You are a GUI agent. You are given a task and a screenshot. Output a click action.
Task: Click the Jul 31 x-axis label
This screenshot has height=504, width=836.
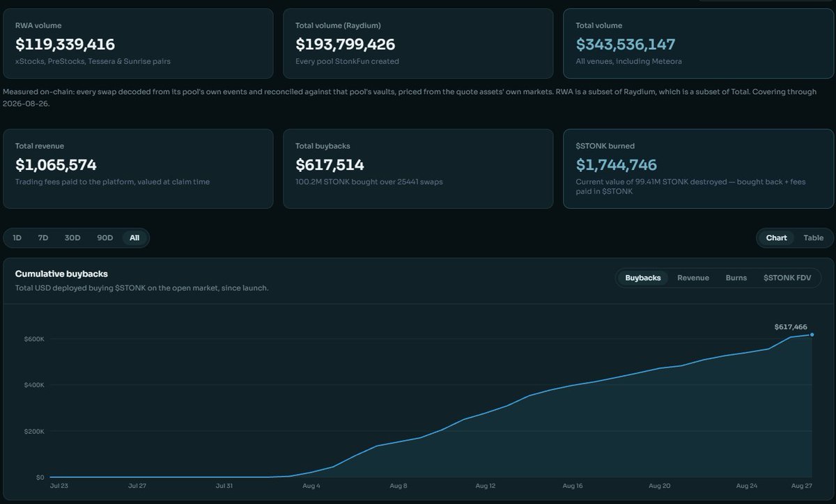pyautogui.click(x=225, y=486)
